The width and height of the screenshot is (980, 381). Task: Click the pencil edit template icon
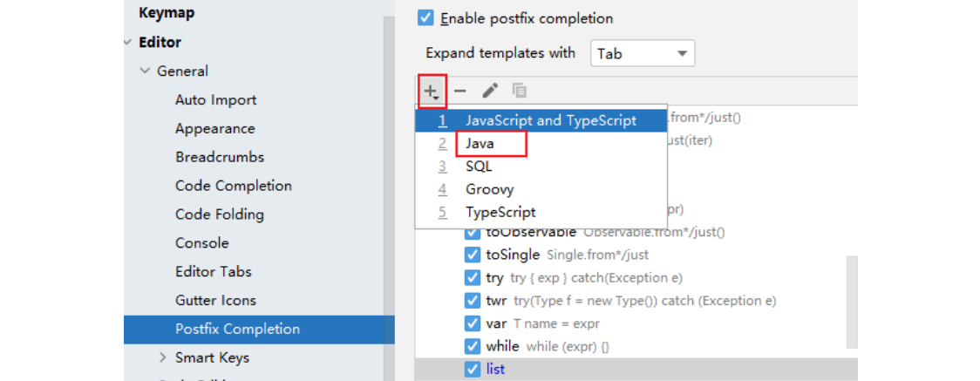[490, 91]
